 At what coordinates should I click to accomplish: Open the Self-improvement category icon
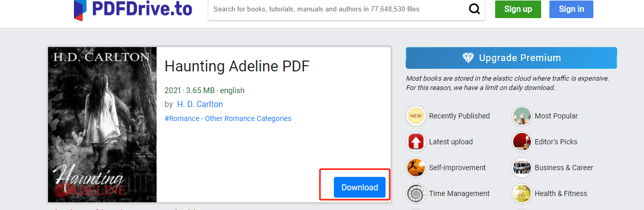point(416,168)
